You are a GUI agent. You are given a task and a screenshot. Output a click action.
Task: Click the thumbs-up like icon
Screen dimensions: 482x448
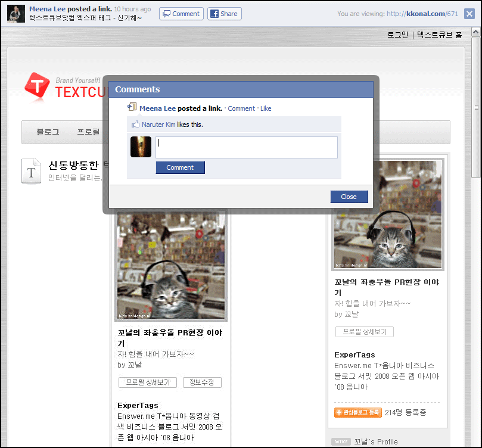pos(135,124)
